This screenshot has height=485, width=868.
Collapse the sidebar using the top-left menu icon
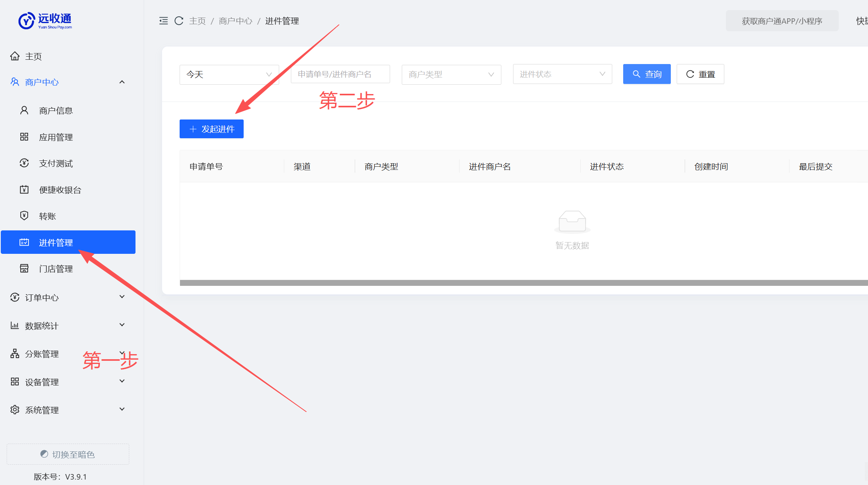click(x=164, y=21)
